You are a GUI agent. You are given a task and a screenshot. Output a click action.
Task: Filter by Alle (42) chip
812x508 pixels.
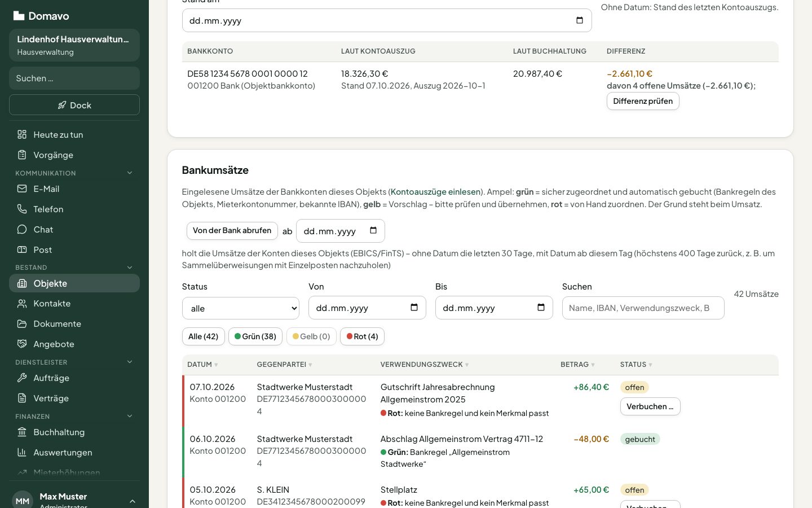click(x=204, y=336)
